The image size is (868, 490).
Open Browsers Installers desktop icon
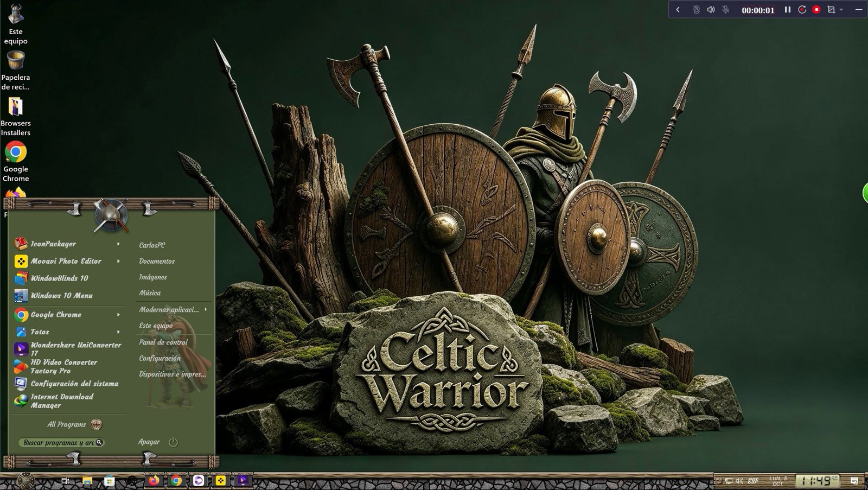coord(15,117)
